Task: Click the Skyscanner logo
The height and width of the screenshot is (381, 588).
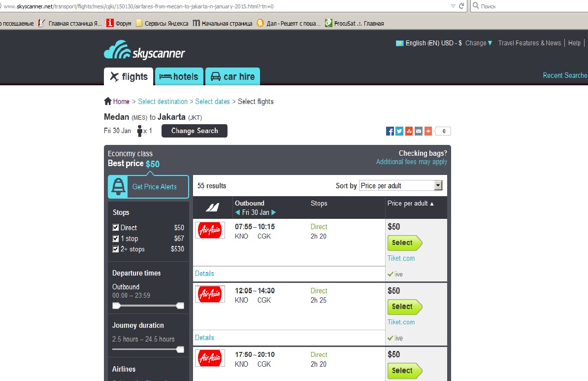Action: (144, 51)
